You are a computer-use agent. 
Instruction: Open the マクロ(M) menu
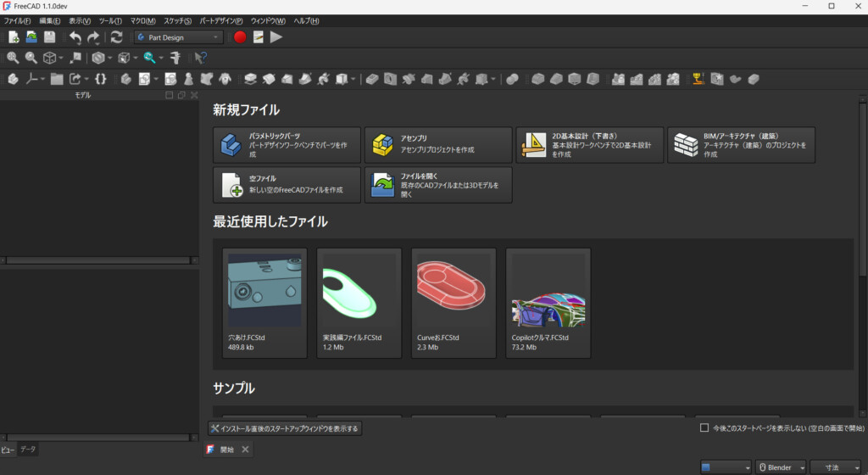click(142, 21)
